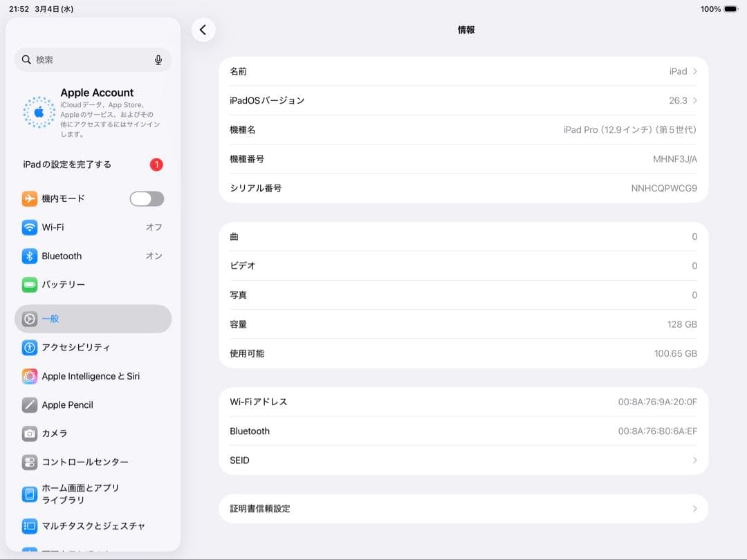Select Wi-Fi in the sidebar
The width and height of the screenshot is (747, 560).
coord(93,227)
